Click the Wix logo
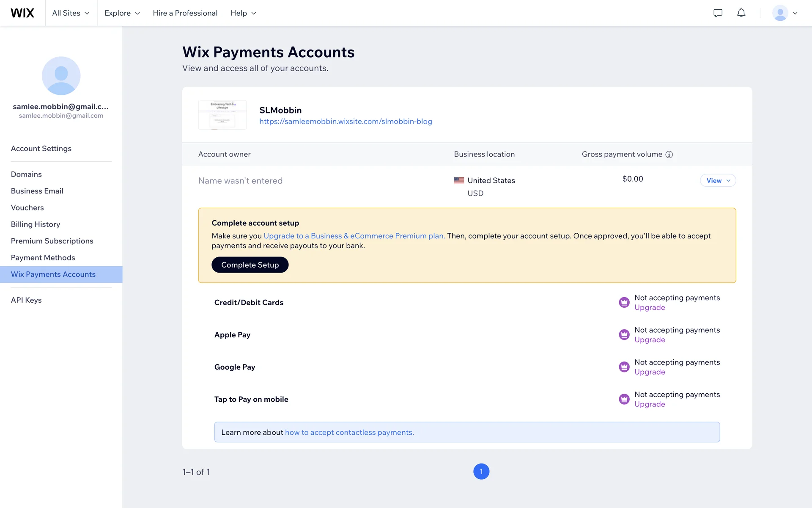 pyautogui.click(x=22, y=13)
